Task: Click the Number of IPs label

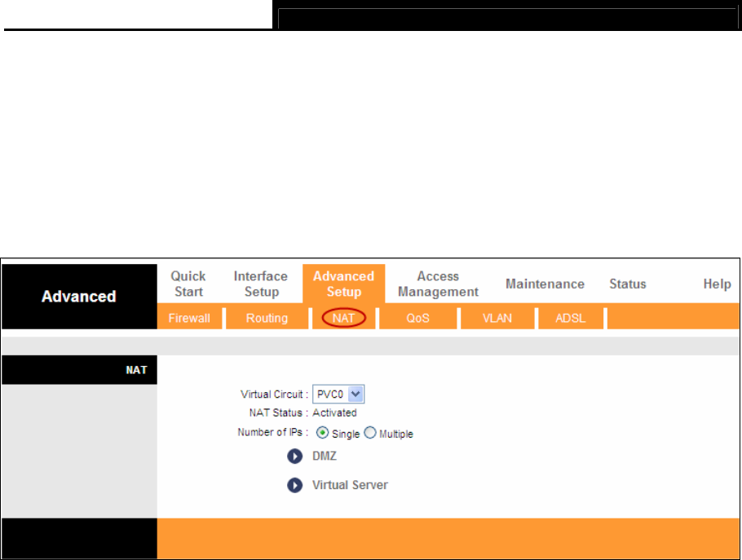Action: click(272, 432)
